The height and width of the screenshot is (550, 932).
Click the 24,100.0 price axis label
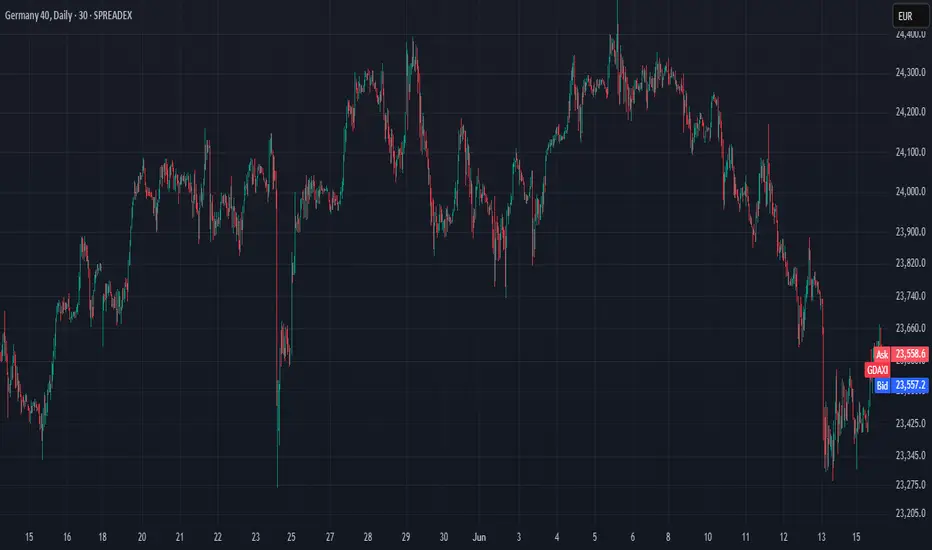(911, 152)
